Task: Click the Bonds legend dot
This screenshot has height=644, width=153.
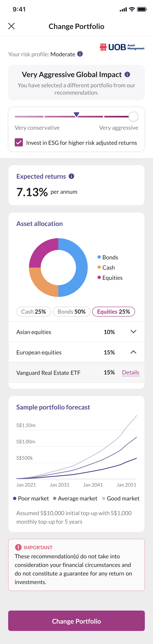Action: 99,257
